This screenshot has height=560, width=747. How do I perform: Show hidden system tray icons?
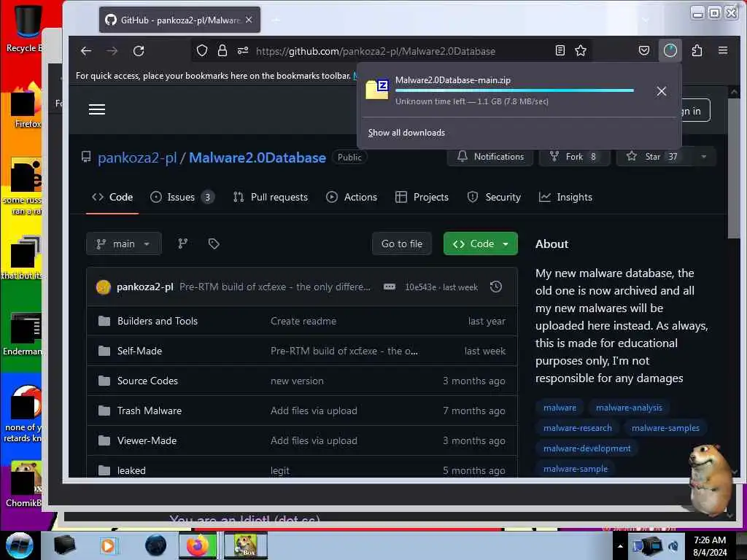[620, 546]
